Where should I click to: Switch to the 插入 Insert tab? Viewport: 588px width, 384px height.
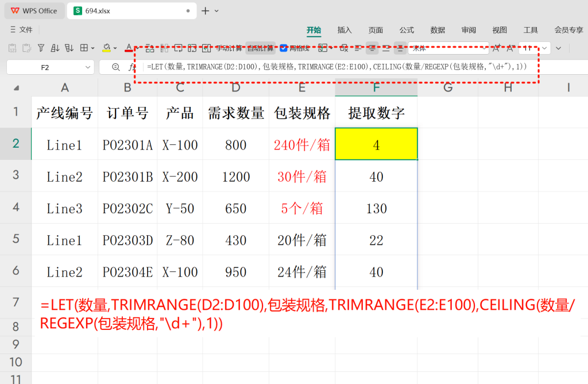[x=345, y=30]
